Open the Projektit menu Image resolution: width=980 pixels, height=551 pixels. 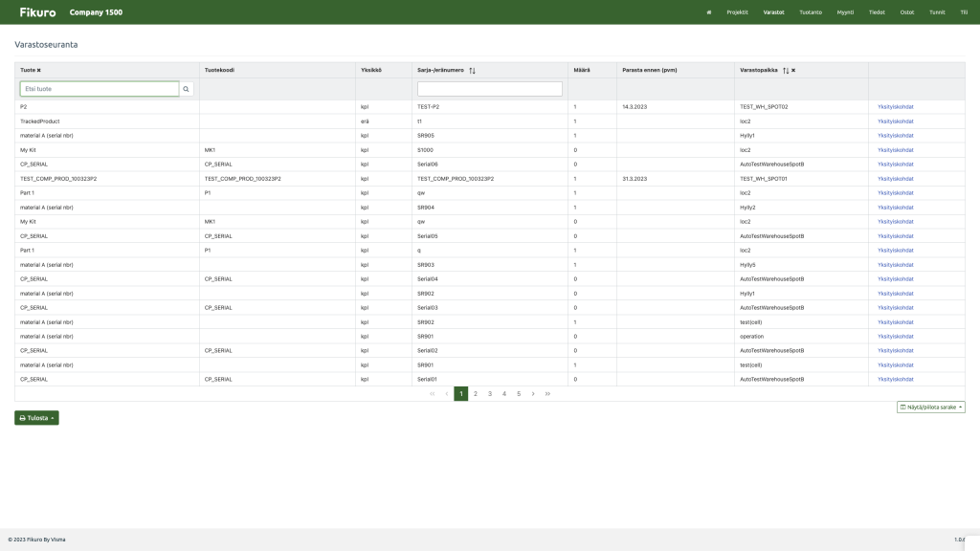pos(737,12)
